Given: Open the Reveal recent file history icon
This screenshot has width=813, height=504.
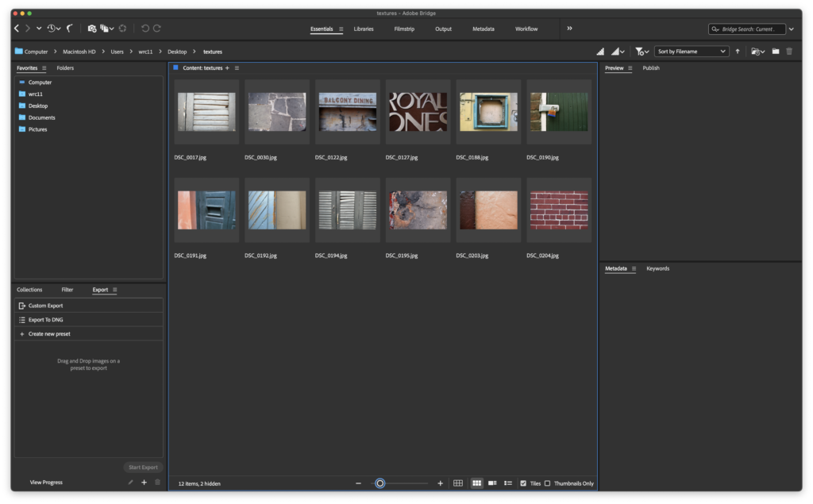Looking at the screenshot, I should [52, 29].
